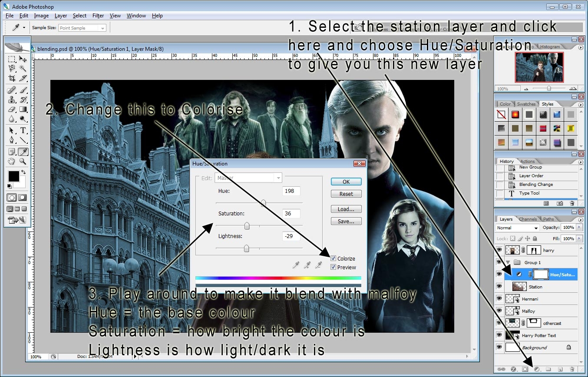The width and height of the screenshot is (588, 377).
Task: Hide the Malfoy layer
Action: 499,311
